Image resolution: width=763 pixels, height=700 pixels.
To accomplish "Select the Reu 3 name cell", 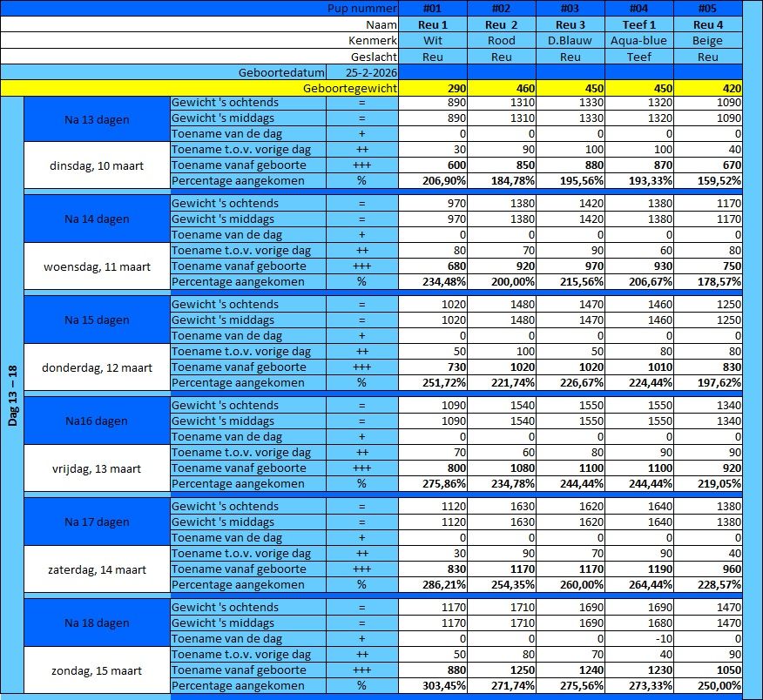I will (x=571, y=24).
